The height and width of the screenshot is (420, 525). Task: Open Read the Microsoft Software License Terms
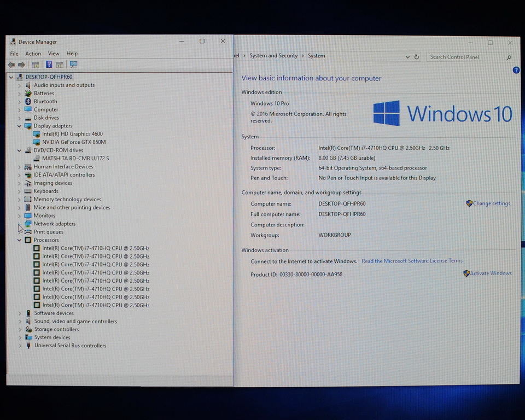(412, 261)
